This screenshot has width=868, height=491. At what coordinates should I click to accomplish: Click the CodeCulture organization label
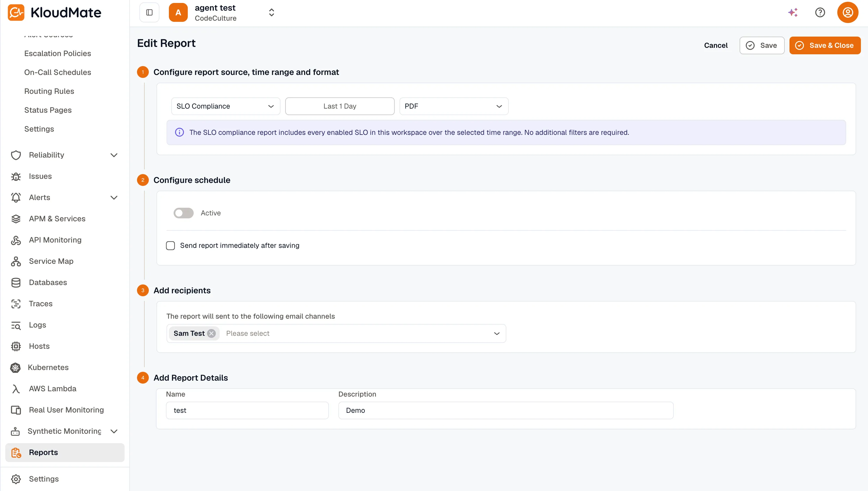point(216,18)
